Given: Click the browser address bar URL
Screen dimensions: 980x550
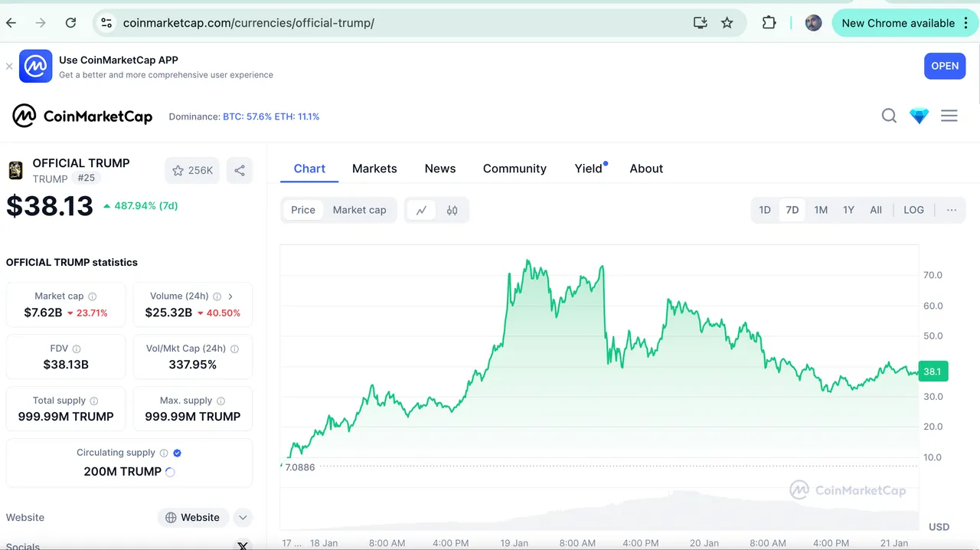Looking at the screenshot, I should [249, 23].
